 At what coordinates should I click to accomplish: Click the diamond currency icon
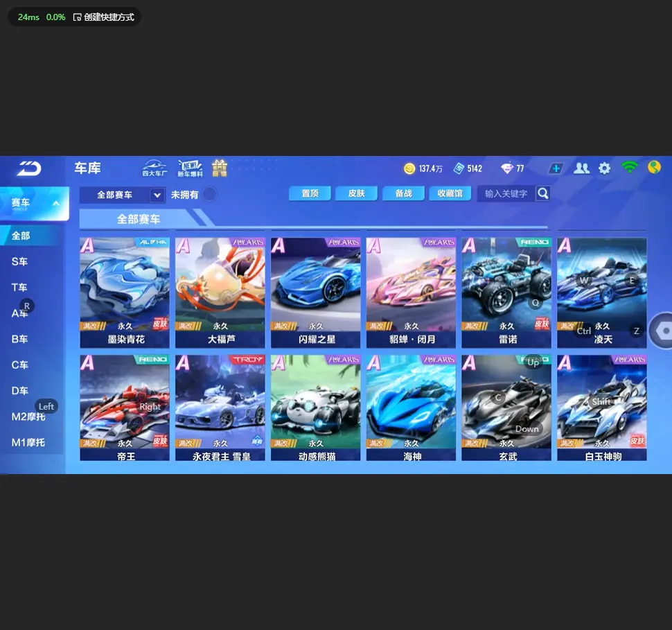(x=506, y=168)
